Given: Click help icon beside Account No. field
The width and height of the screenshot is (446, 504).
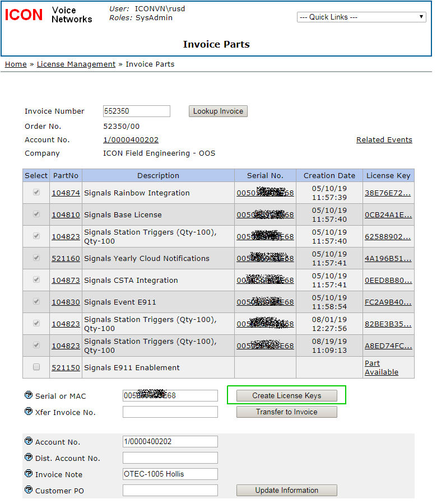Looking at the screenshot, I should [x=29, y=441].
